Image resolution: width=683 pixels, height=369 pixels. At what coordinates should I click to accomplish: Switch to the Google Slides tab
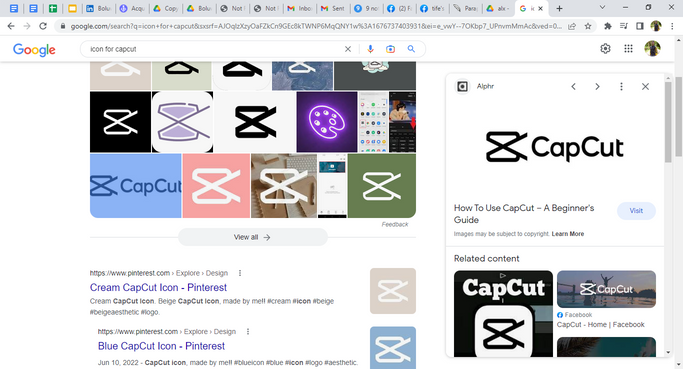pyautogui.click(x=73, y=8)
